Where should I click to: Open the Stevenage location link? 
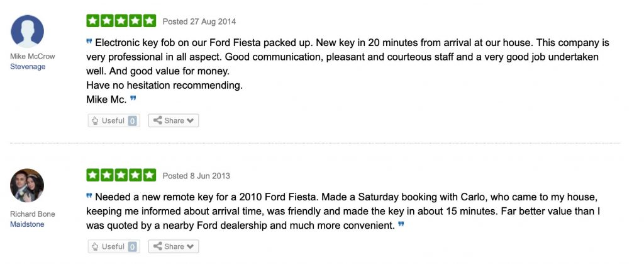tap(28, 66)
